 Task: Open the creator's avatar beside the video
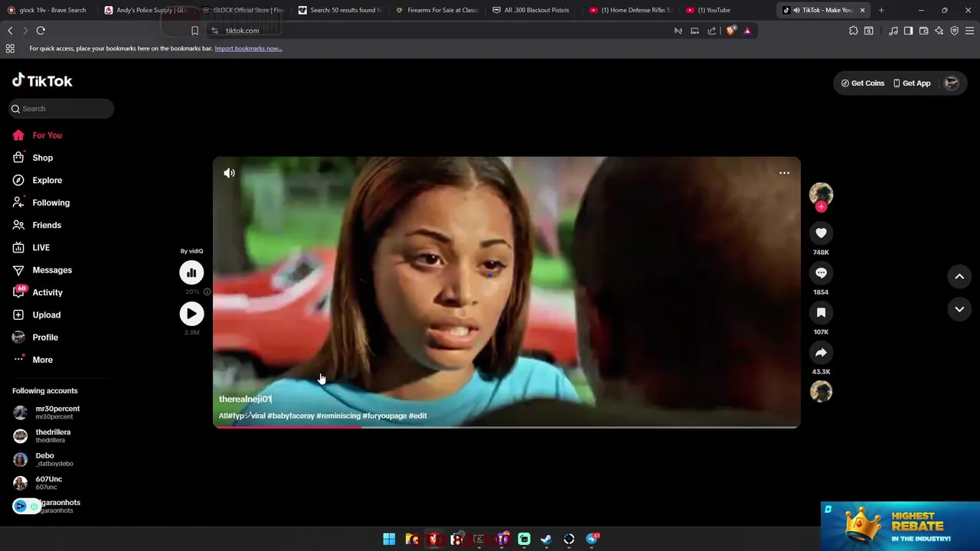click(x=821, y=194)
